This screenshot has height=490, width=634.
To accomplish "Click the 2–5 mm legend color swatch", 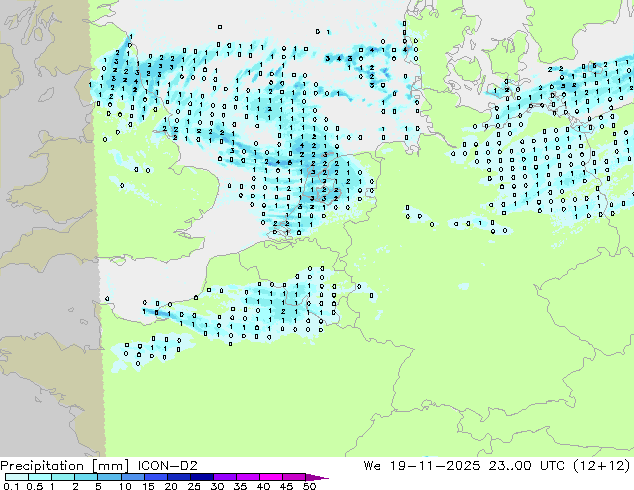I will [86, 477].
